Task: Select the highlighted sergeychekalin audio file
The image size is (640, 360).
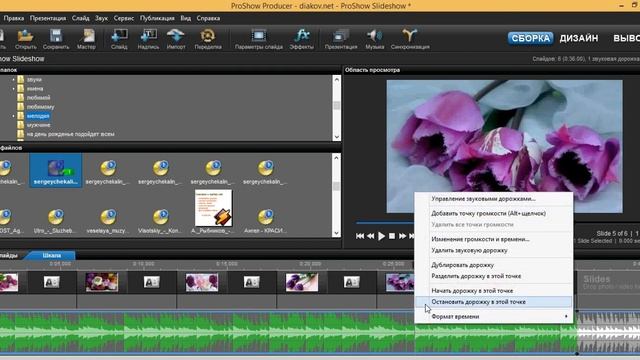Action: click(56, 171)
